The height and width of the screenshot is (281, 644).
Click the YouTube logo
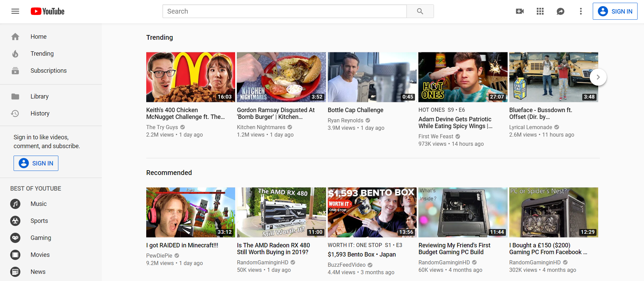48,11
